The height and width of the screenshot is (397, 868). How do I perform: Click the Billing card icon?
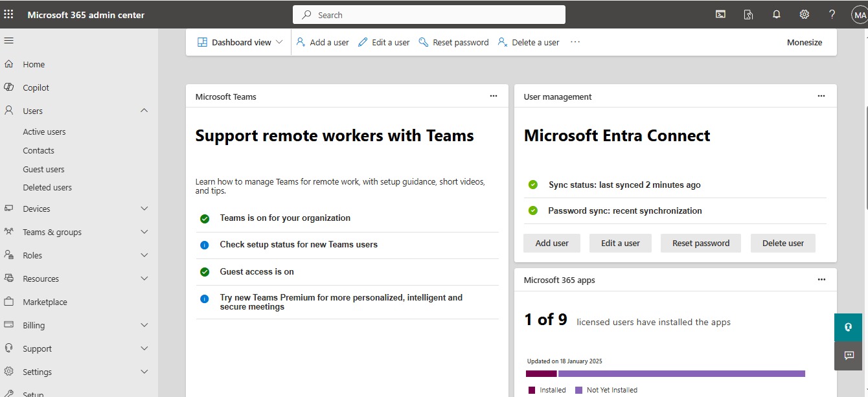click(x=9, y=325)
